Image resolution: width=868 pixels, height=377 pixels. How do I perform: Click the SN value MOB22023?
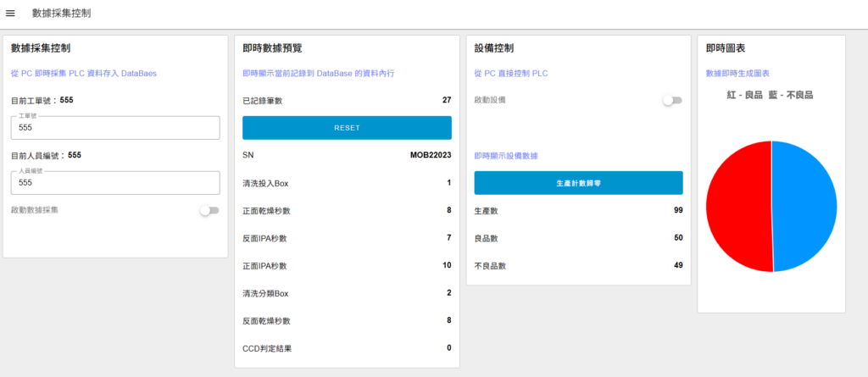pos(431,156)
